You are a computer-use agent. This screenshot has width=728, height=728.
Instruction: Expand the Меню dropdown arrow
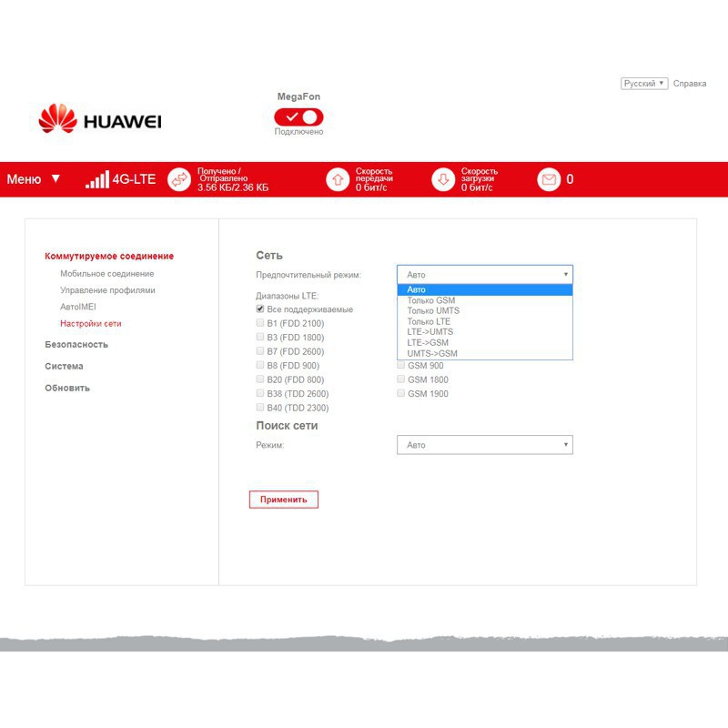pyautogui.click(x=56, y=178)
